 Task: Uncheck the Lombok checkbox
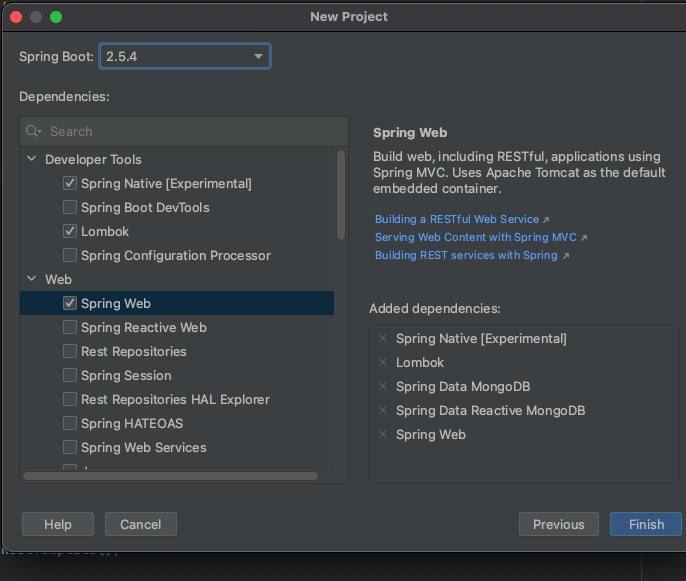click(x=70, y=231)
